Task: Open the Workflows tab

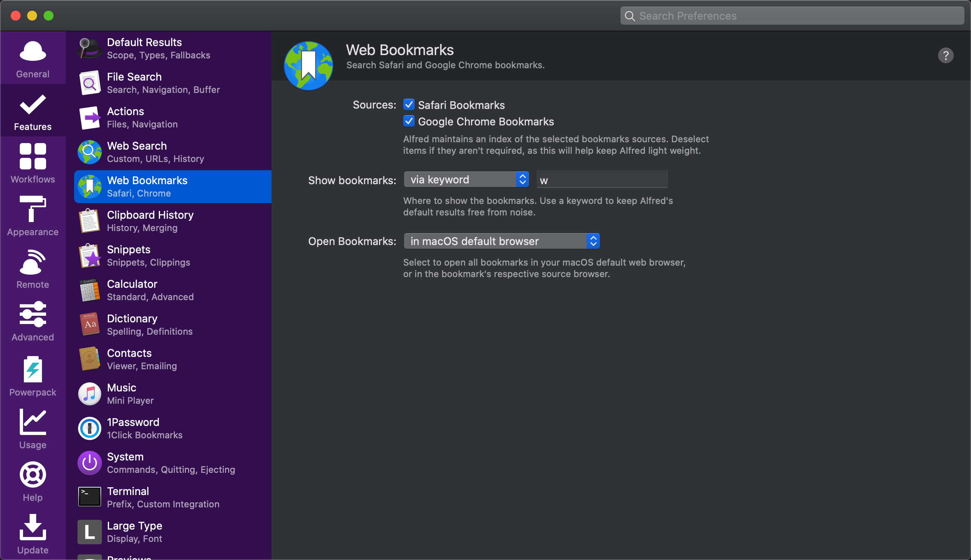Action: pos(33,163)
